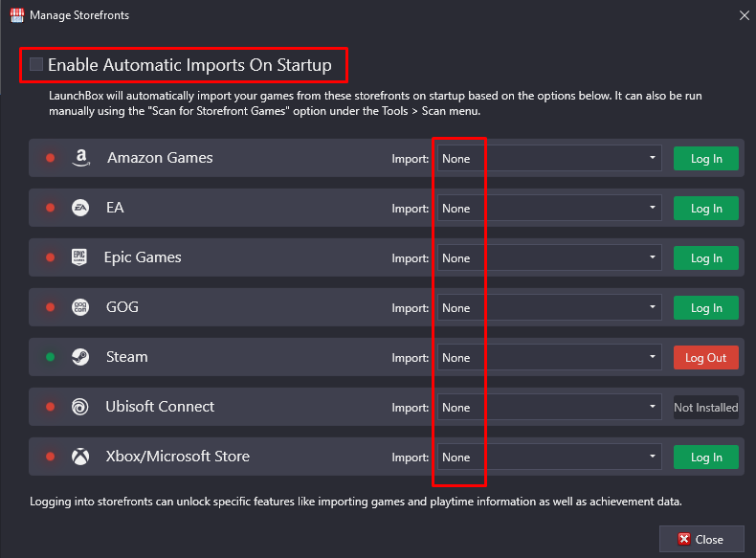Click the 'LaunchBox will automatically import' description
This screenshot has width=756, height=558.
pos(375,103)
